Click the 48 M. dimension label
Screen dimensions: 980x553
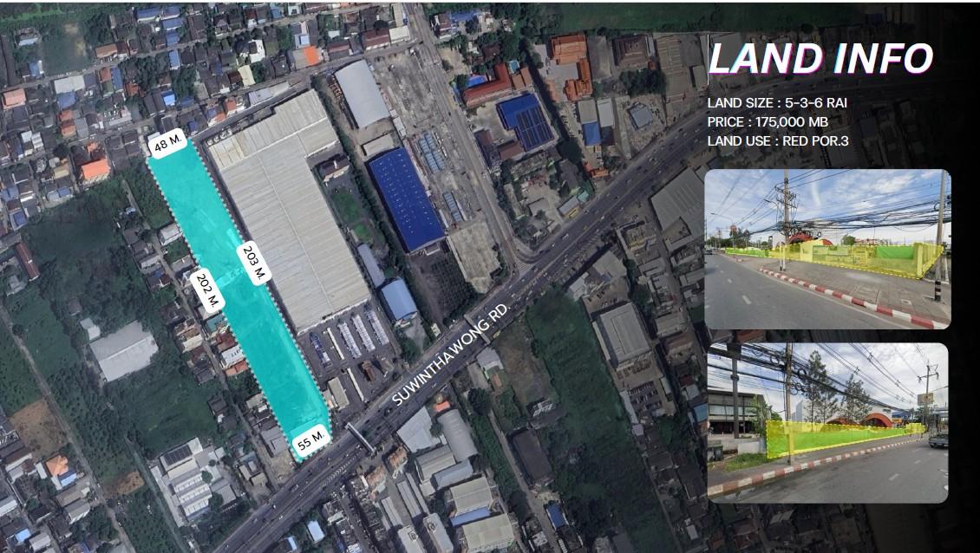pyautogui.click(x=168, y=144)
